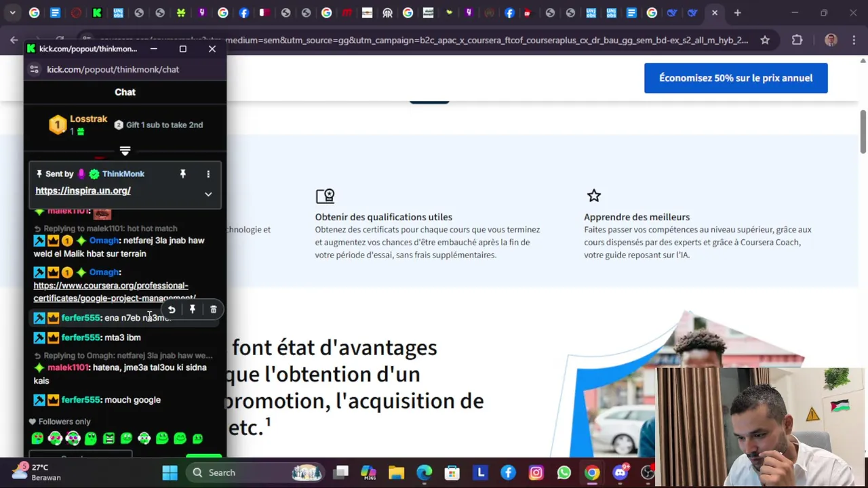Click username Omagh in terrain message
This screenshot has width=868, height=488.
coord(104,241)
